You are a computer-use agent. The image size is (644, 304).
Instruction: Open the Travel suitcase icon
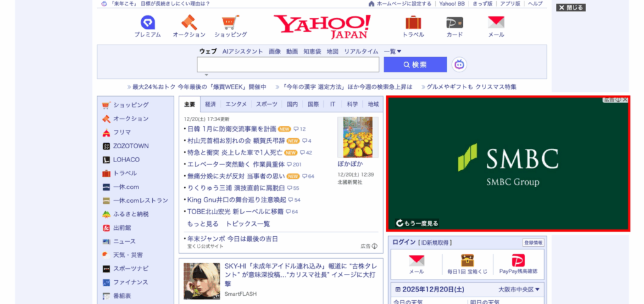pos(413,23)
